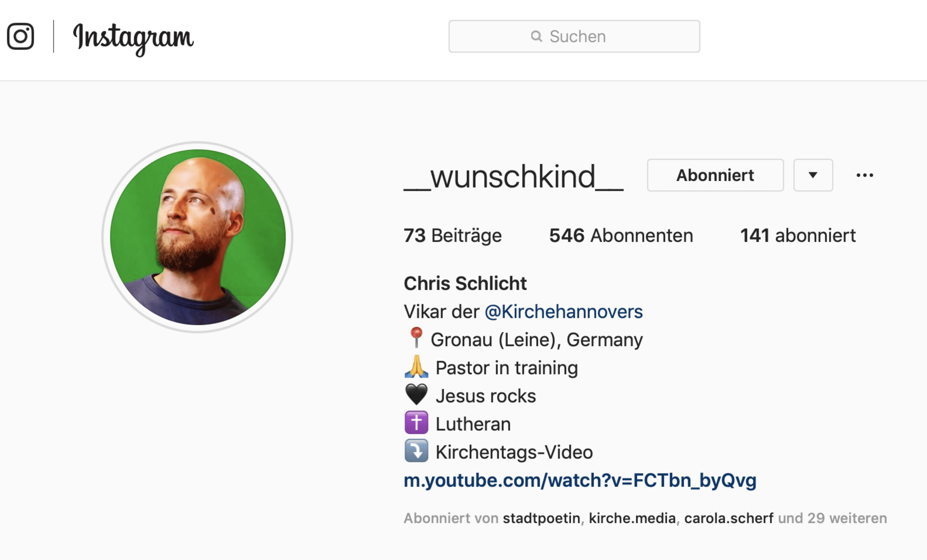The image size is (927, 560).
Task: Click the purple cross emoji by Lutheran
Action: pos(416,423)
